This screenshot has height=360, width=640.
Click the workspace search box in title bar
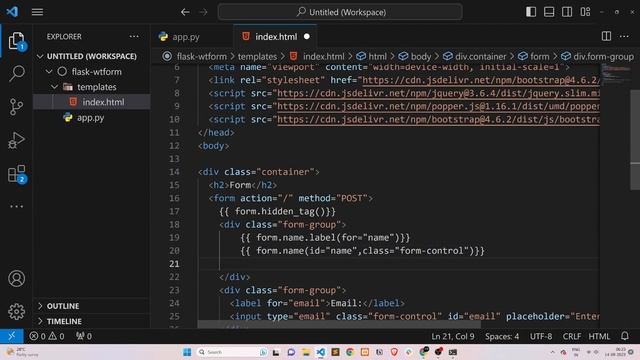click(340, 12)
